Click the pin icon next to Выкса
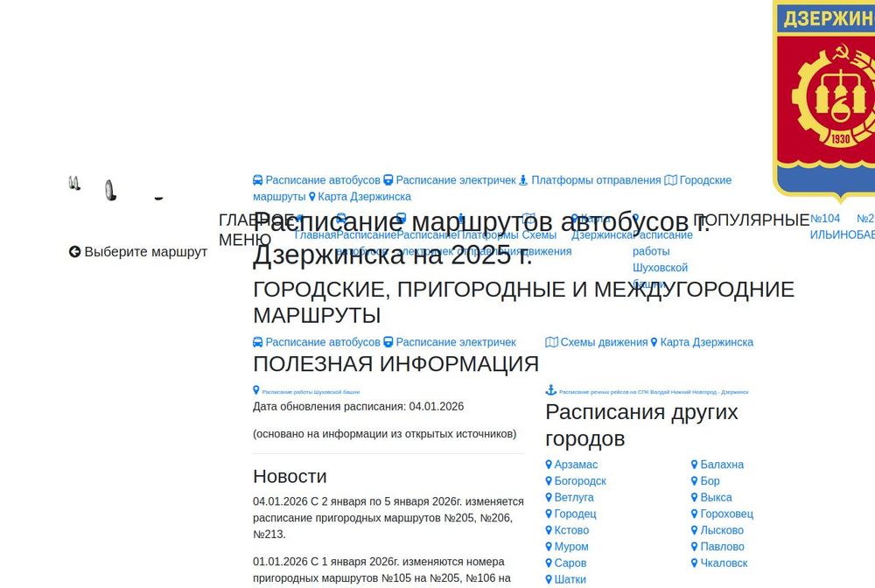 (694, 497)
